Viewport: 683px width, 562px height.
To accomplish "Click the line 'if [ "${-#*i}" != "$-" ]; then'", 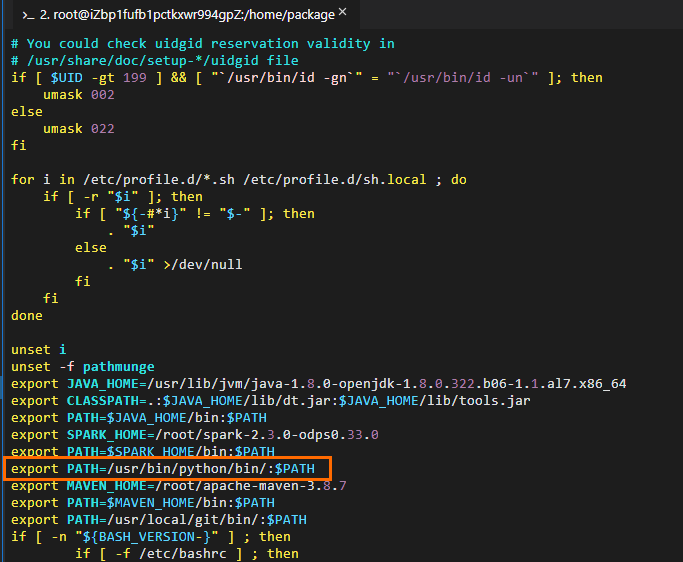I will point(195,214).
